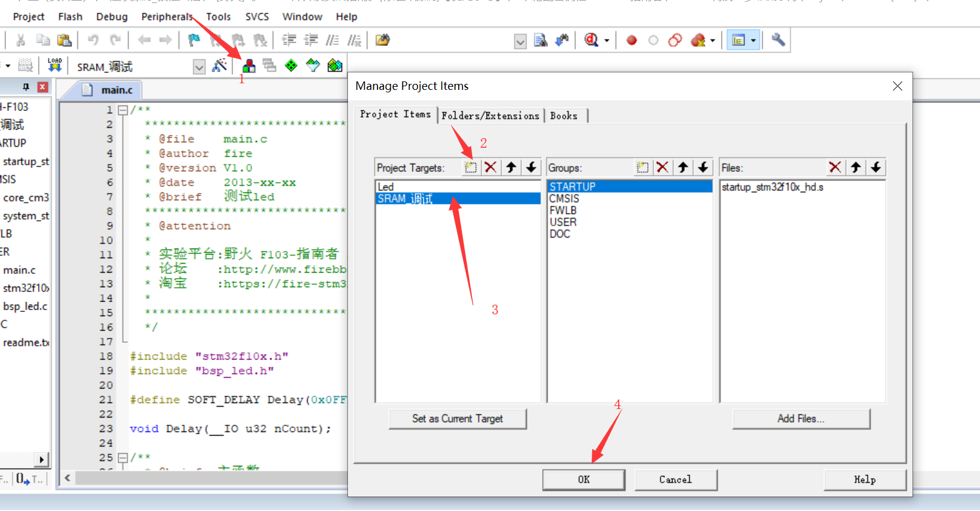Viewport: 980px width, 511px height.
Task: Indent the selected lines
Action: point(289,40)
